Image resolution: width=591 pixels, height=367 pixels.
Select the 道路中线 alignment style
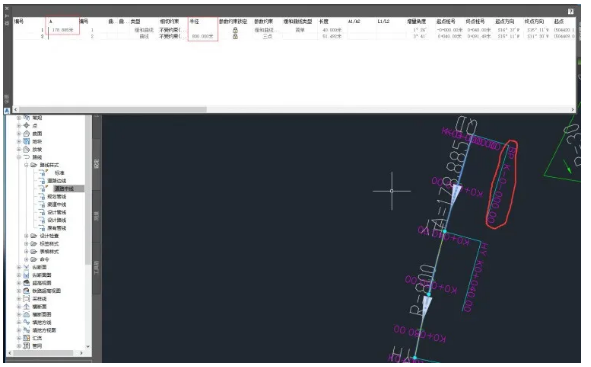coord(64,188)
